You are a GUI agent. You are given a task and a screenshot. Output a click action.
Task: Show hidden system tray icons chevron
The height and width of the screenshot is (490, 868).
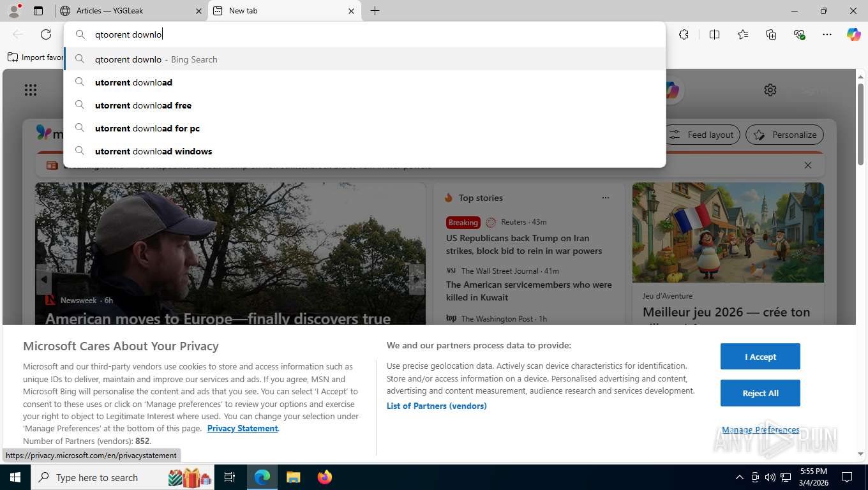click(x=740, y=477)
